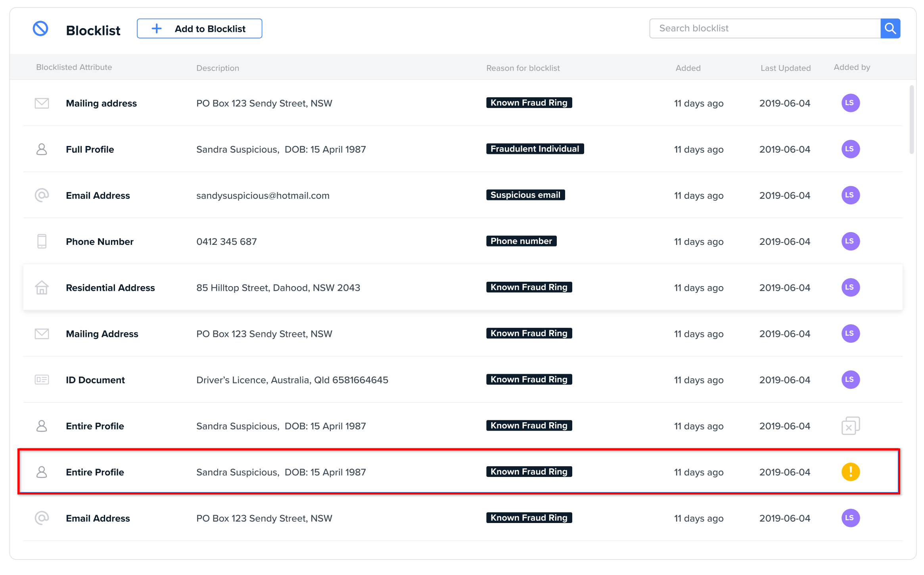Click the @ icon of sandysuspicious email row
The image size is (924, 575).
[x=42, y=195]
